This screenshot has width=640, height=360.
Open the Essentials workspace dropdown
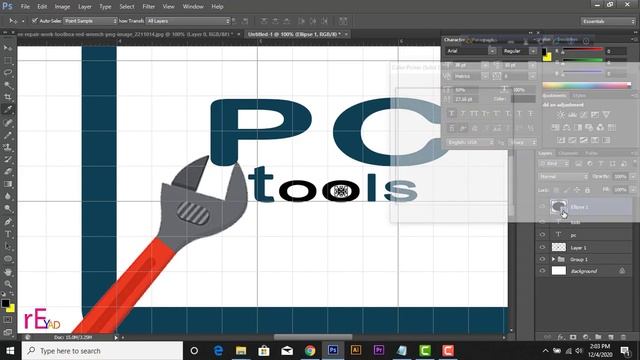(x=608, y=21)
